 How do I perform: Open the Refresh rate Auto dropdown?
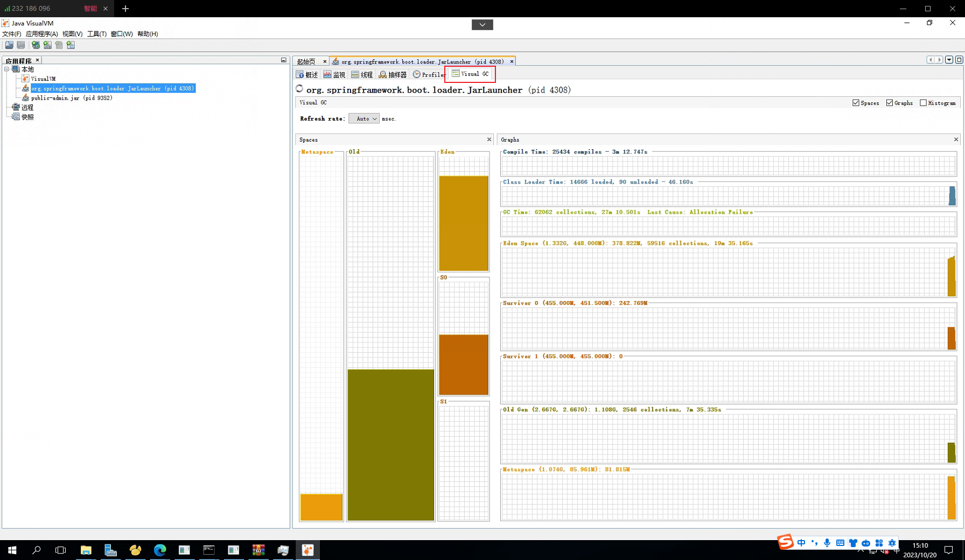pos(364,118)
